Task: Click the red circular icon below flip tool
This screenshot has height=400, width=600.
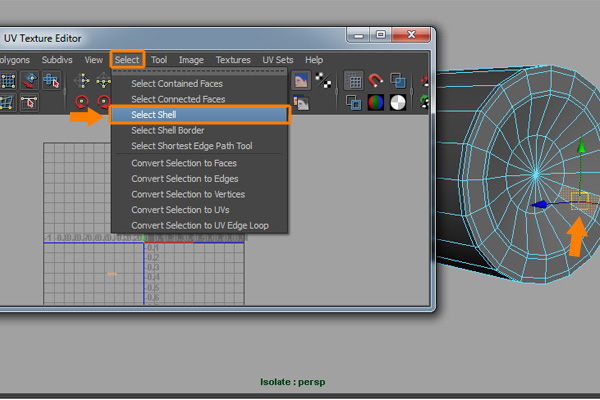Action: [82, 102]
